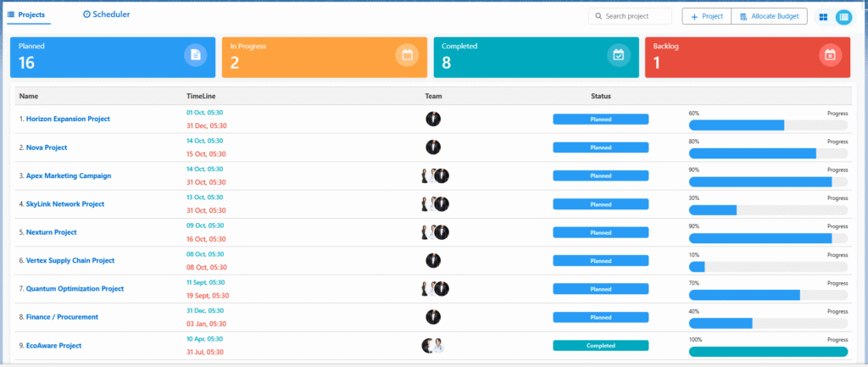Click the Completed card calendar-check icon
The image size is (868, 367).
coord(619,55)
